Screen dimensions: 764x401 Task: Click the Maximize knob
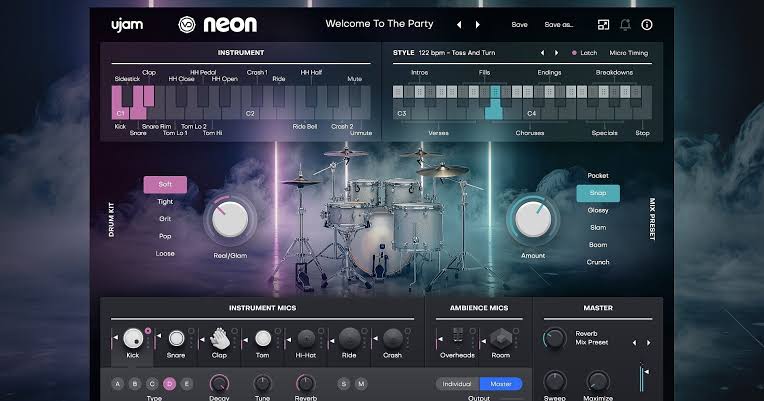(597, 381)
